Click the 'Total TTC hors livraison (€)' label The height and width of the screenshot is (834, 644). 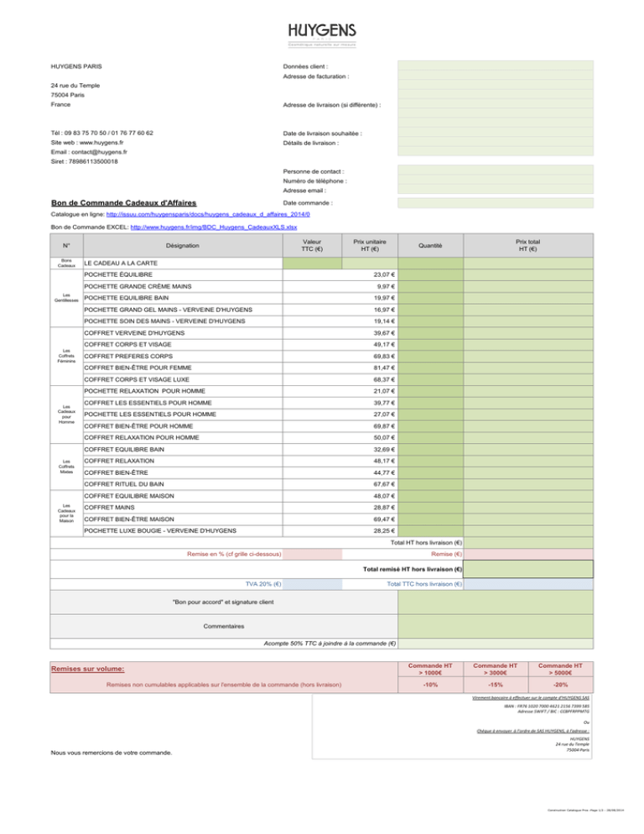pyautogui.click(x=424, y=584)
